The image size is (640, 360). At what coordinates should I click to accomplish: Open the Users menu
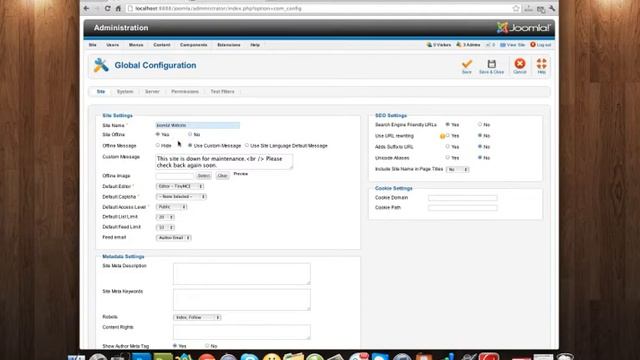113,45
